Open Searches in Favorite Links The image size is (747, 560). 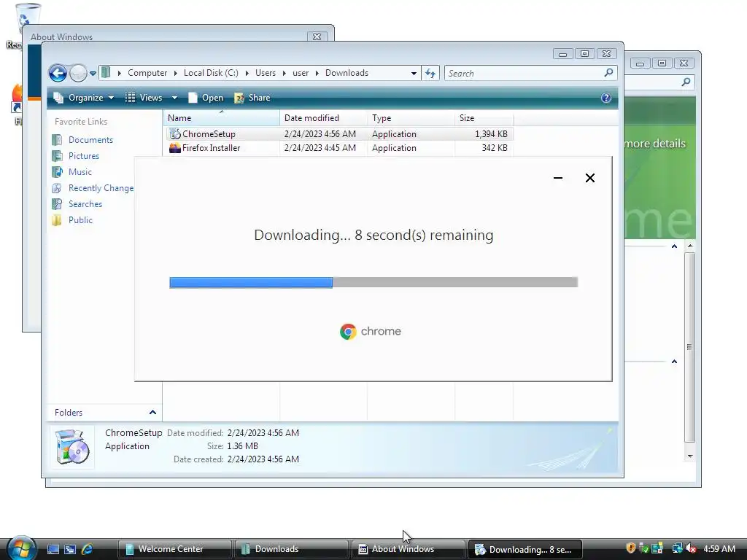pyautogui.click(x=85, y=204)
